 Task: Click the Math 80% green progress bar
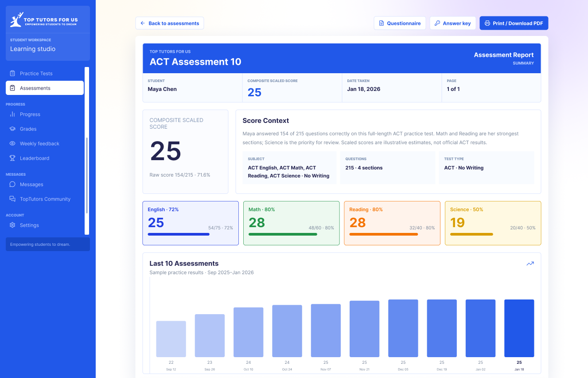[x=283, y=234]
